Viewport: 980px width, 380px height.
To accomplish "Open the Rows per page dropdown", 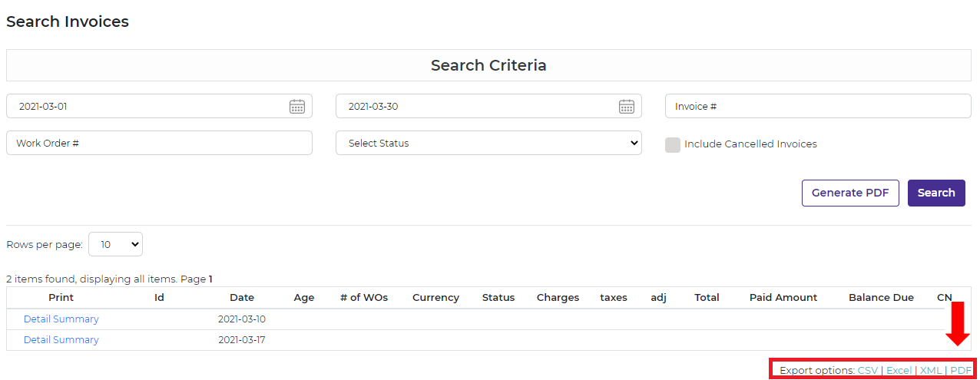I will tap(116, 244).
